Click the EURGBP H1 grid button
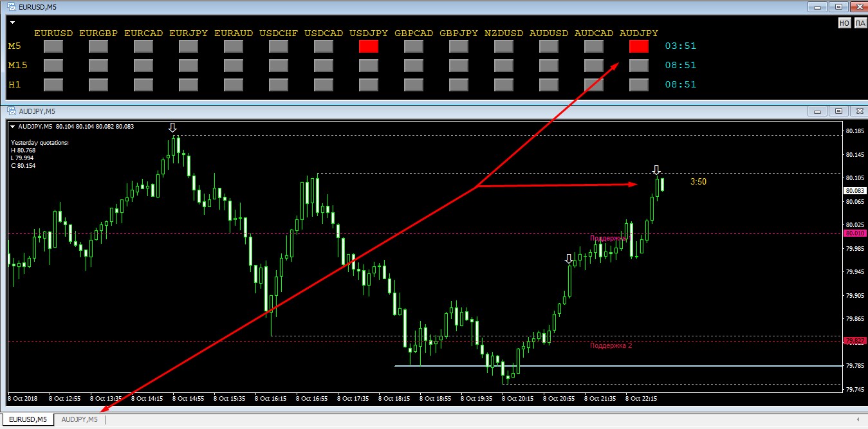 click(x=98, y=85)
